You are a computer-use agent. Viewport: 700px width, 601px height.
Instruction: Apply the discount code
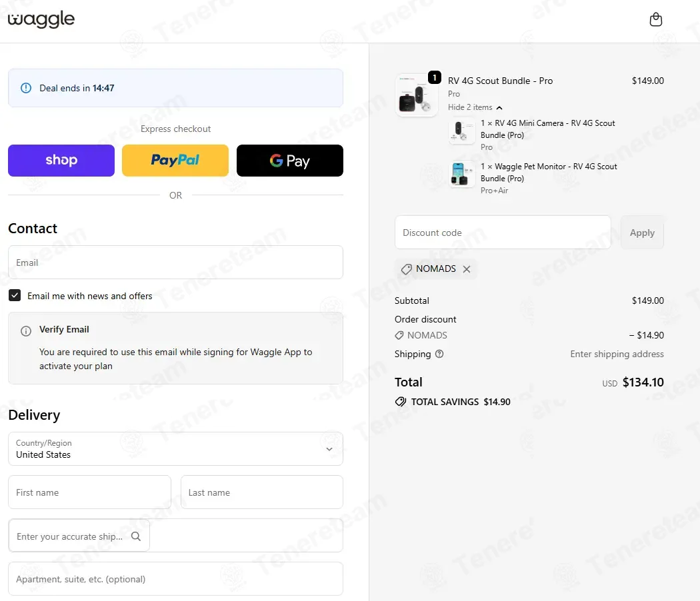tap(642, 233)
